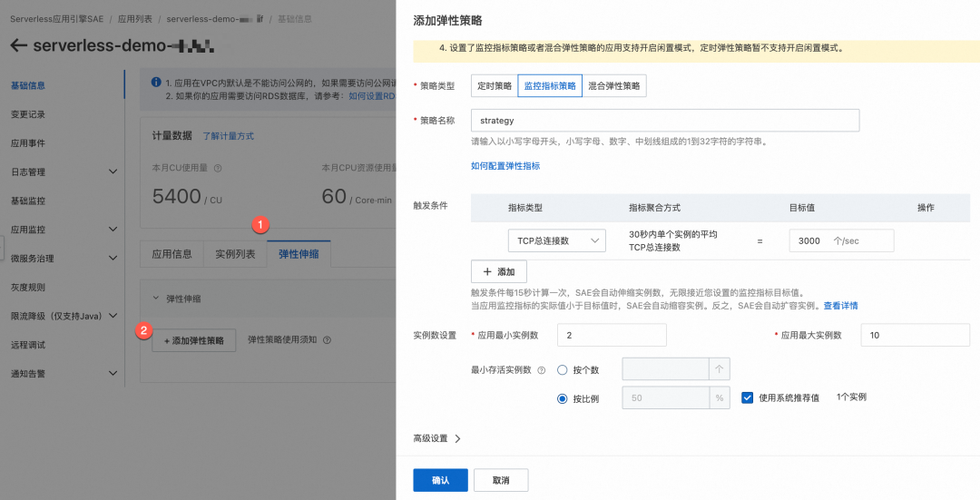Open 灰度规则 in the sidebar
The image size is (980, 500).
coord(28,288)
